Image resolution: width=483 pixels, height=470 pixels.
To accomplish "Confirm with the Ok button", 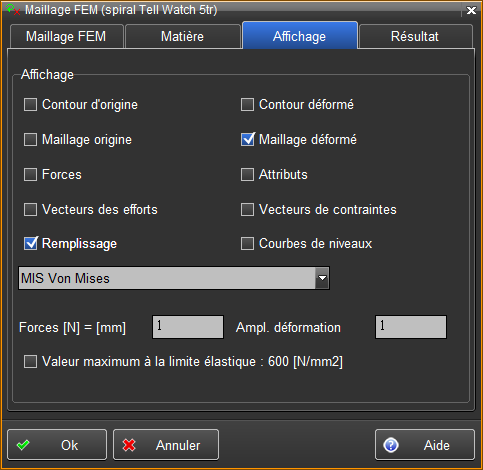I will click(x=57, y=445).
